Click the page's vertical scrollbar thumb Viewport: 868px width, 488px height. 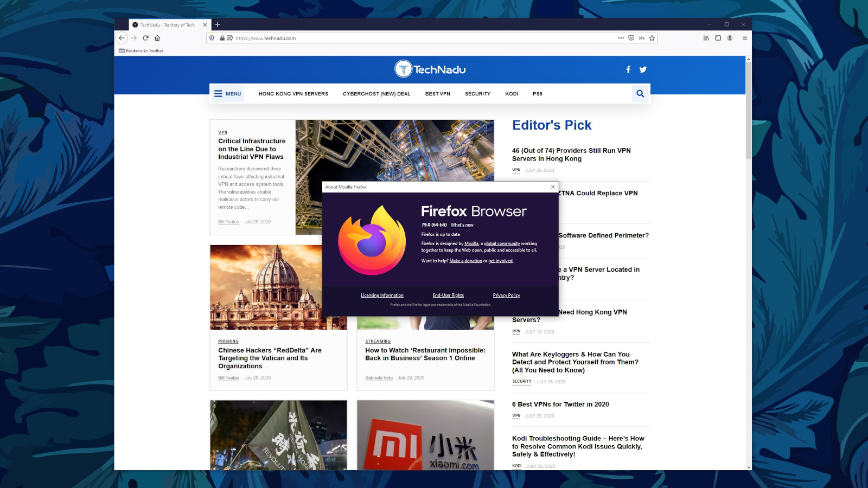pyautogui.click(x=749, y=111)
